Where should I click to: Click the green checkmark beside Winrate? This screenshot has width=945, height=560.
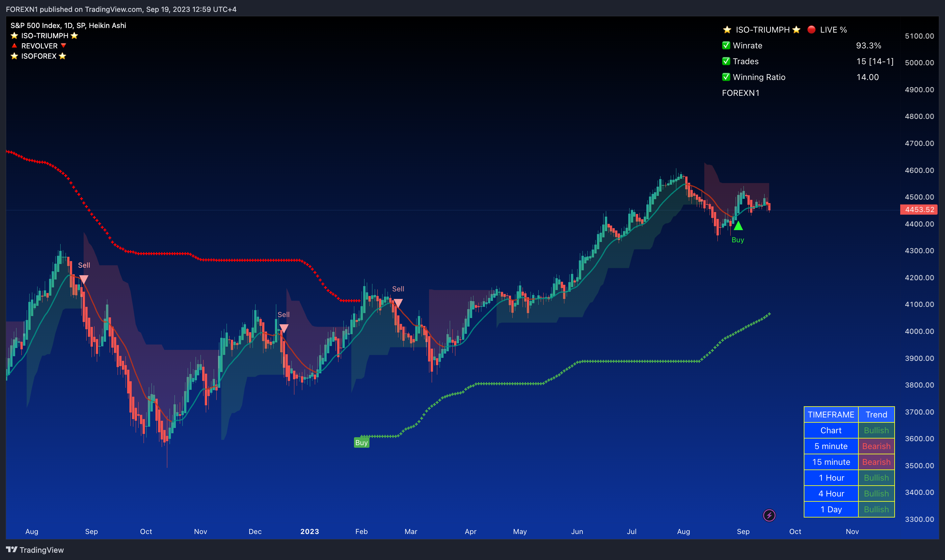726,45
